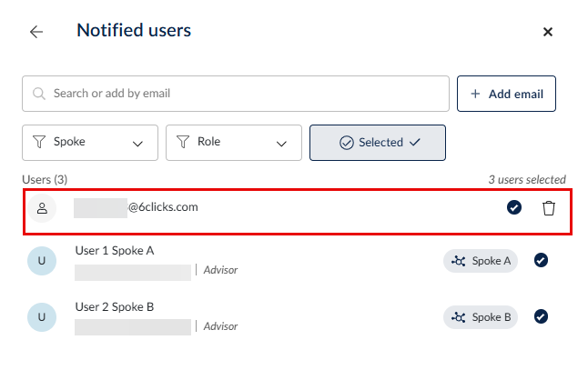This screenshot has width=588, height=370.
Task: Close the Notified users panel
Action: pyautogui.click(x=548, y=32)
